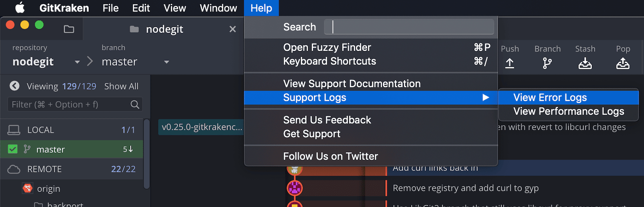Select the origin remote tree item
The width and height of the screenshot is (644, 207).
48,188
